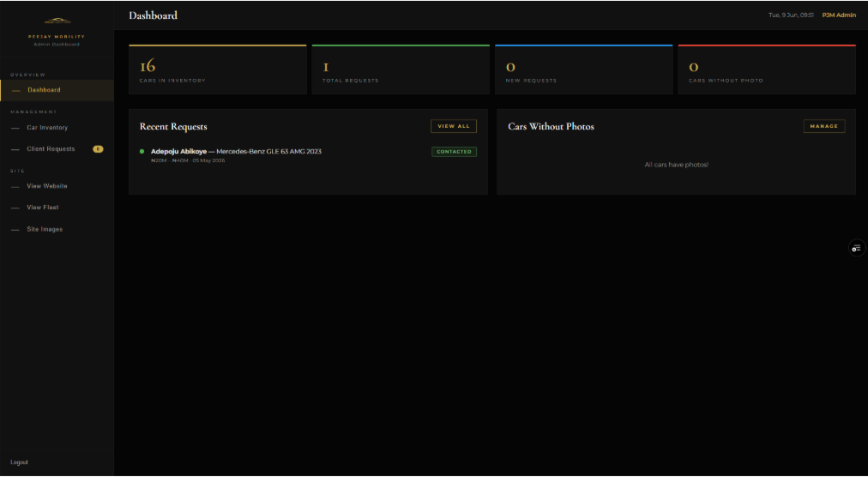Open the Dashboard menu item
The height and width of the screenshot is (477, 868).
(57, 90)
